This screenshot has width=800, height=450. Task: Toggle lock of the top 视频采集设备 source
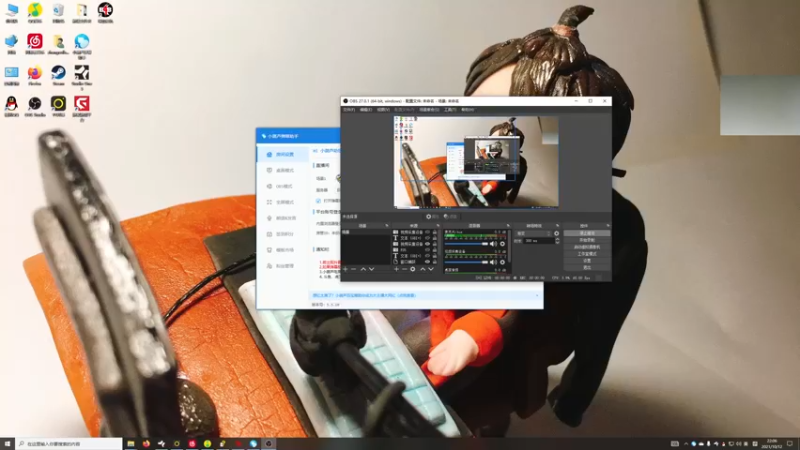point(435,232)
